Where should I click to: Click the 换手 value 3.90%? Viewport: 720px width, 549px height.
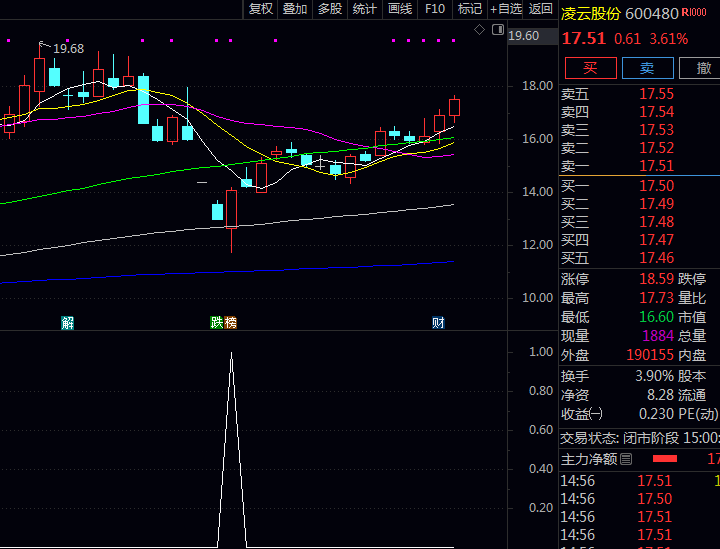[654, 376]
